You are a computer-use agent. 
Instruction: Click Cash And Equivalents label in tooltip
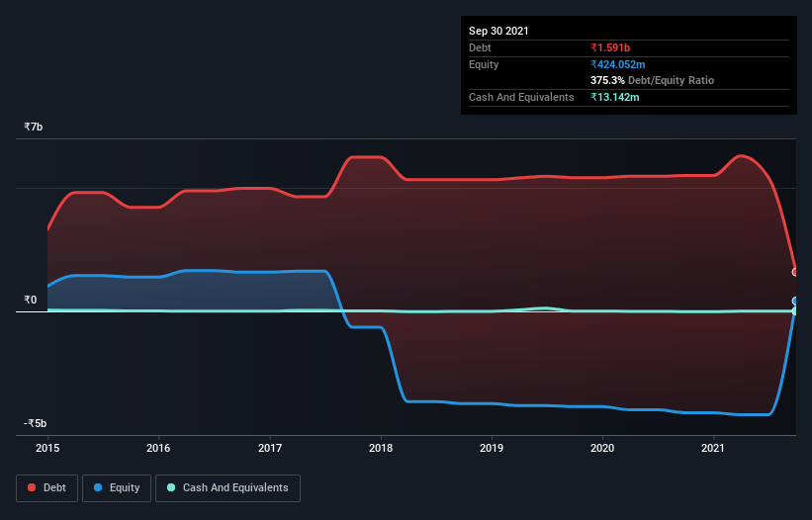(x=521, y=97)
